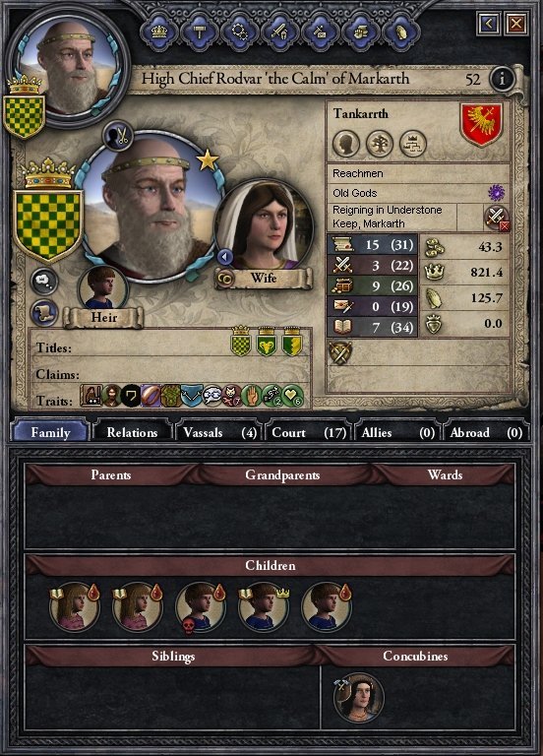Click the concubine portrait
This screenshot has width=543, height=756.
pyautogui.click(x=358, y=697)
